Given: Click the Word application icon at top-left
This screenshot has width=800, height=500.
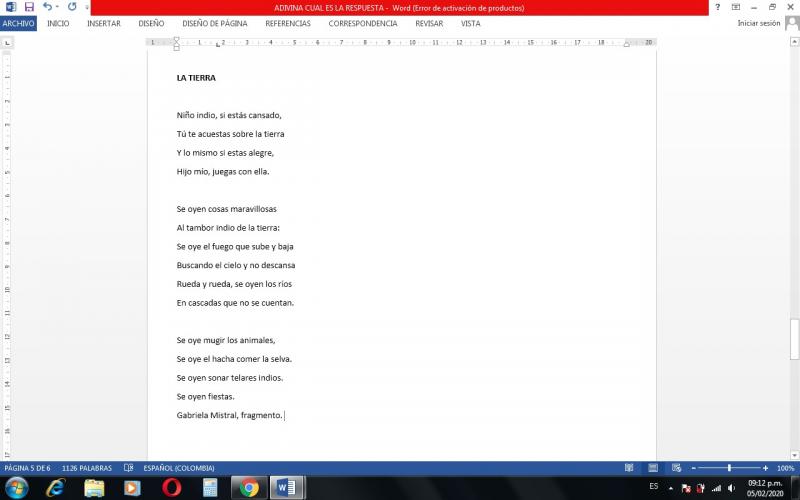Looking at the screenshot, I should click(10, 7).
